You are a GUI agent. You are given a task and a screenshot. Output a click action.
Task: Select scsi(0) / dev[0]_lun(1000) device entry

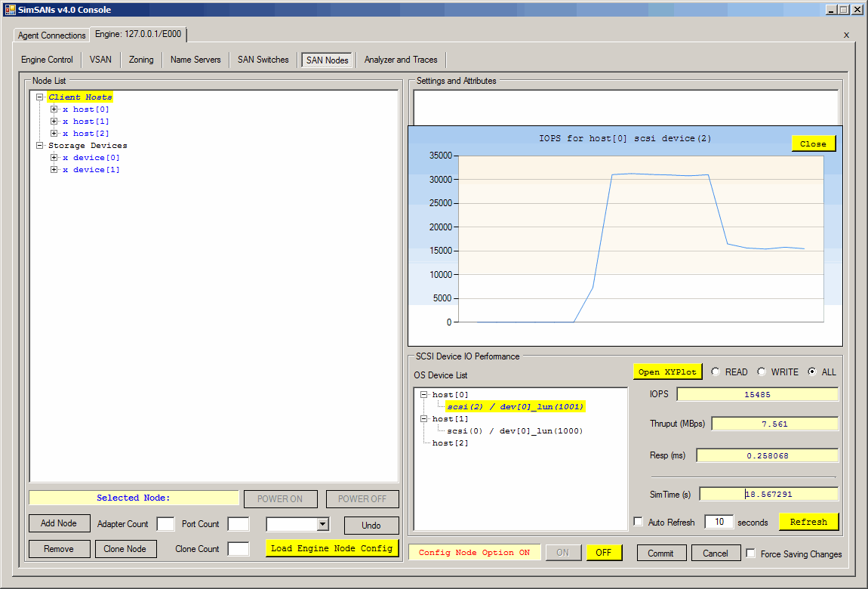[515, 431]
